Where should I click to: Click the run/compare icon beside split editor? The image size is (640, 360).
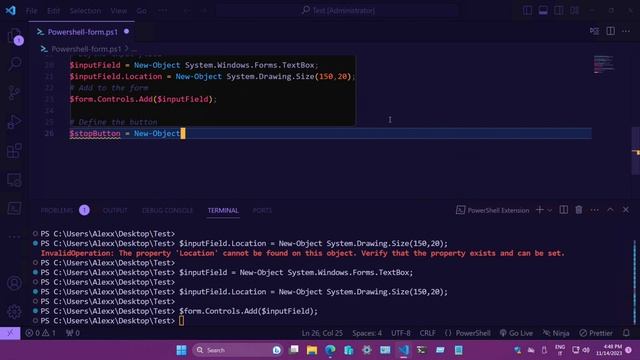[x=595, y=31]
